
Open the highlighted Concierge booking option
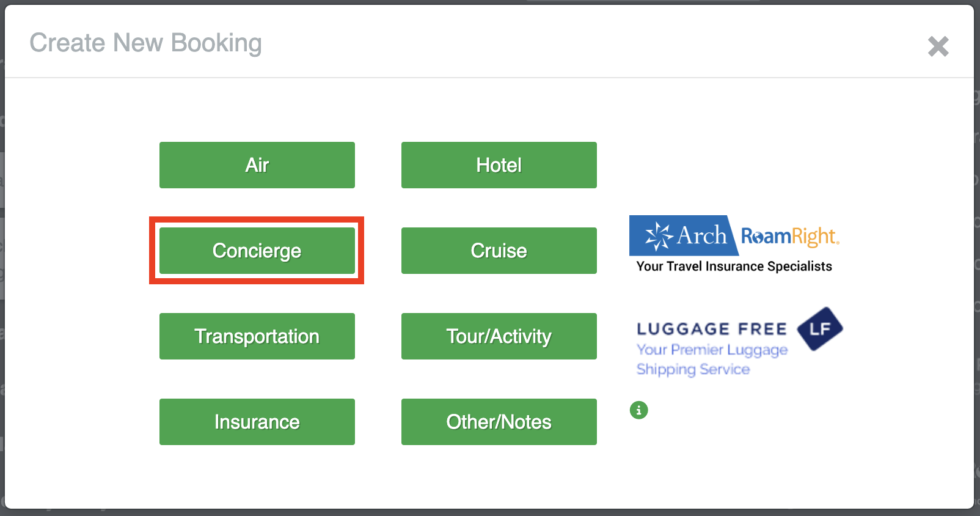(x=257, y=251)
